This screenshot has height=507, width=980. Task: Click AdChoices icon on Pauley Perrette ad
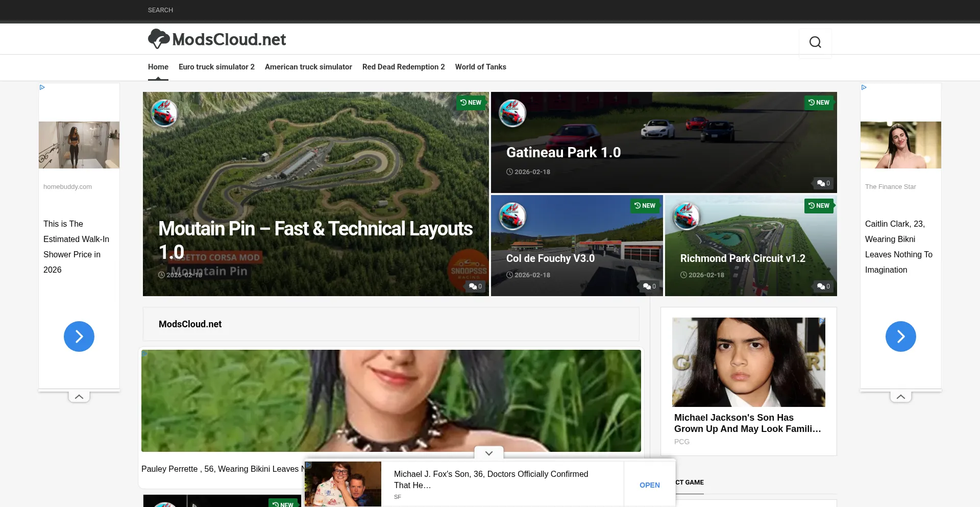(145, 353)
